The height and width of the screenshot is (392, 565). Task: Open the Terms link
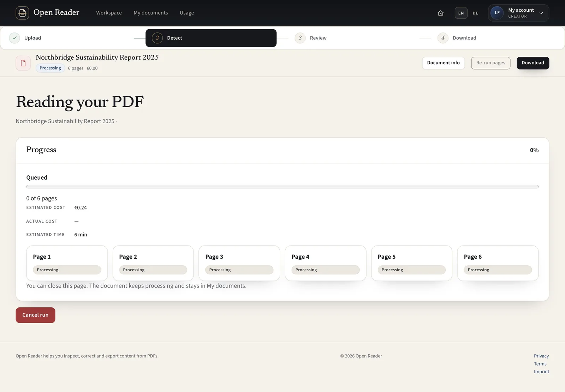(540, 364)
